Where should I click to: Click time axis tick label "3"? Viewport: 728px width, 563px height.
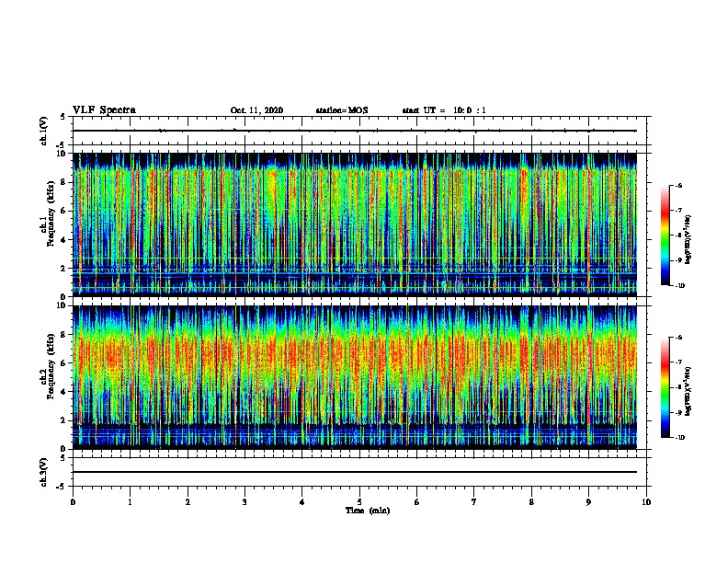pos(245,501)
